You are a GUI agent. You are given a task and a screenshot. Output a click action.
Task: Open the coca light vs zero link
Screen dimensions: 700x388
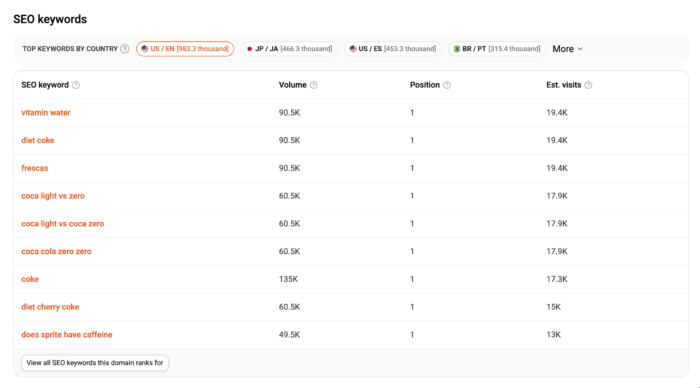click(x=53, y=196)
